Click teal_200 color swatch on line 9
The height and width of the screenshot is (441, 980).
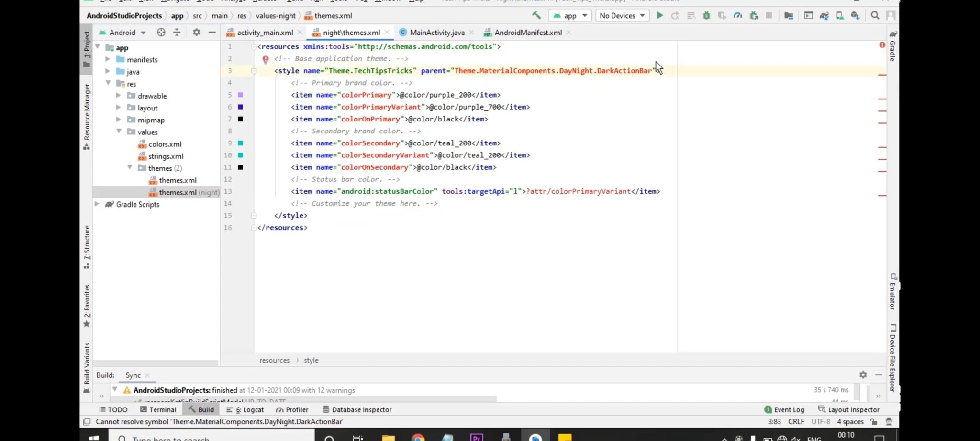click(x=240, y=143)
